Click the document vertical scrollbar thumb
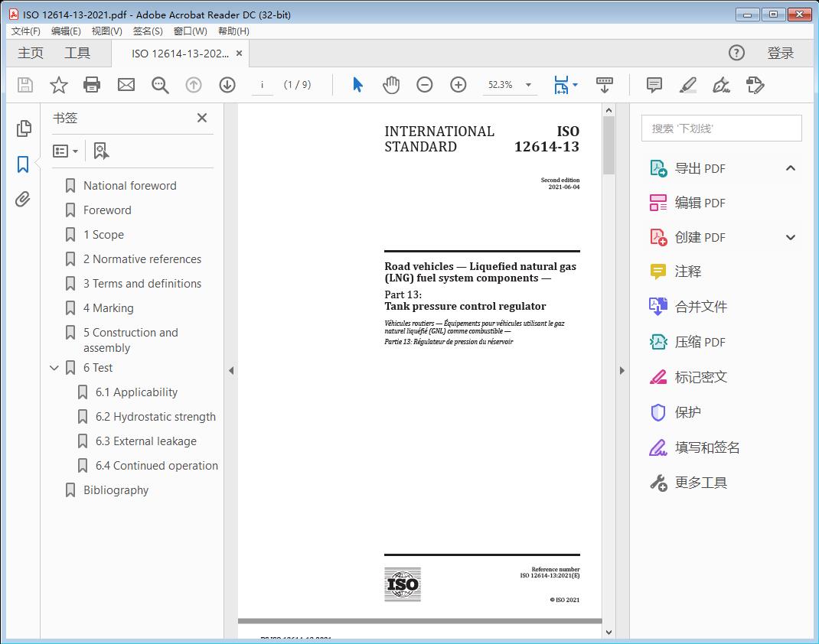 tap(609, 145)
